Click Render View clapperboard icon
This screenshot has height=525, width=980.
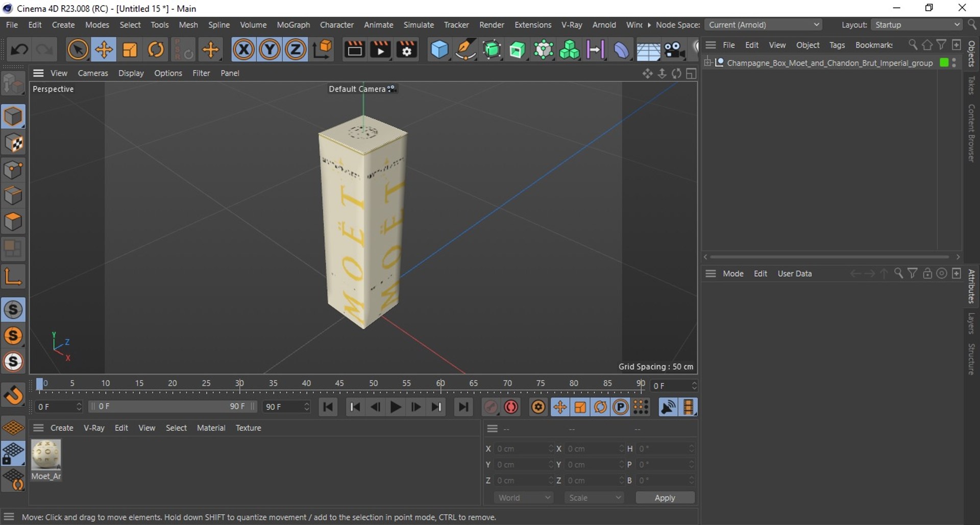[354, 50]
